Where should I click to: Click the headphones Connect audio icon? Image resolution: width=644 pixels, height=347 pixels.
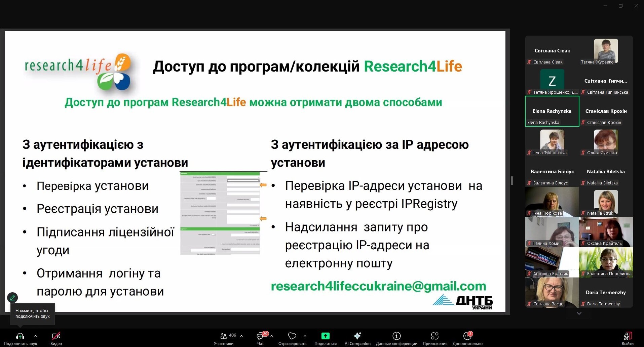20,336
